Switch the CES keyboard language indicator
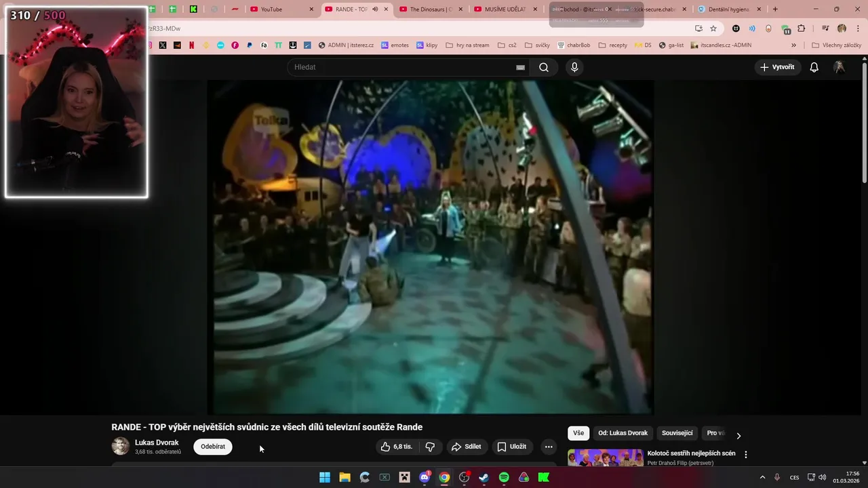 pos(794,477)
